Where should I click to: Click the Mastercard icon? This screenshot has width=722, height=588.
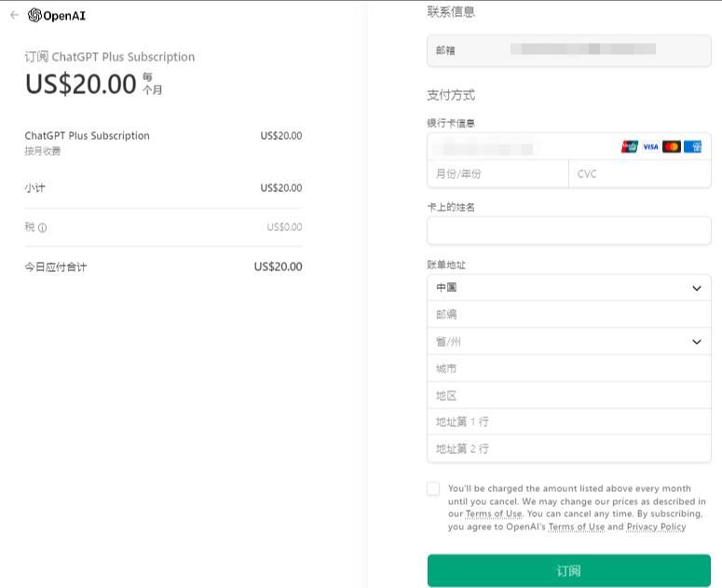[x=671, y=146]
